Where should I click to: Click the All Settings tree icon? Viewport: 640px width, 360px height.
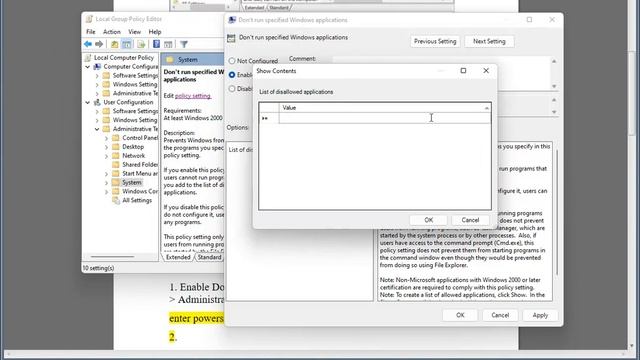116,200
